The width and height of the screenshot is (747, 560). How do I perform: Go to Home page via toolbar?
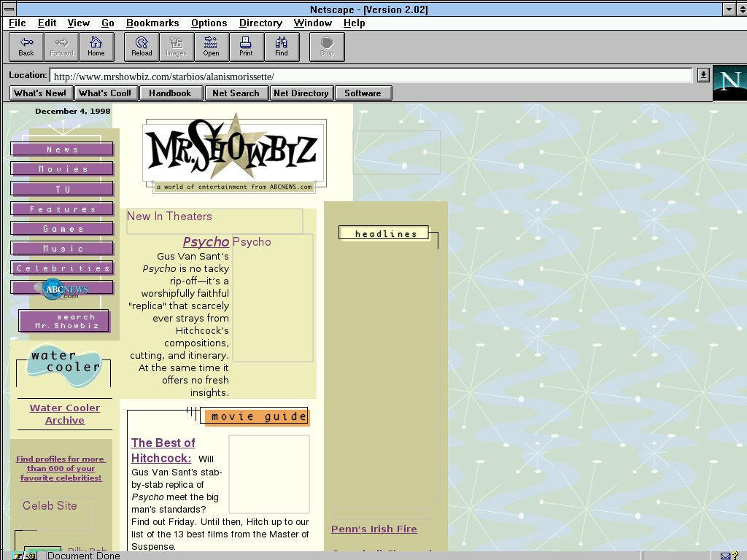(x=96, y=47)
